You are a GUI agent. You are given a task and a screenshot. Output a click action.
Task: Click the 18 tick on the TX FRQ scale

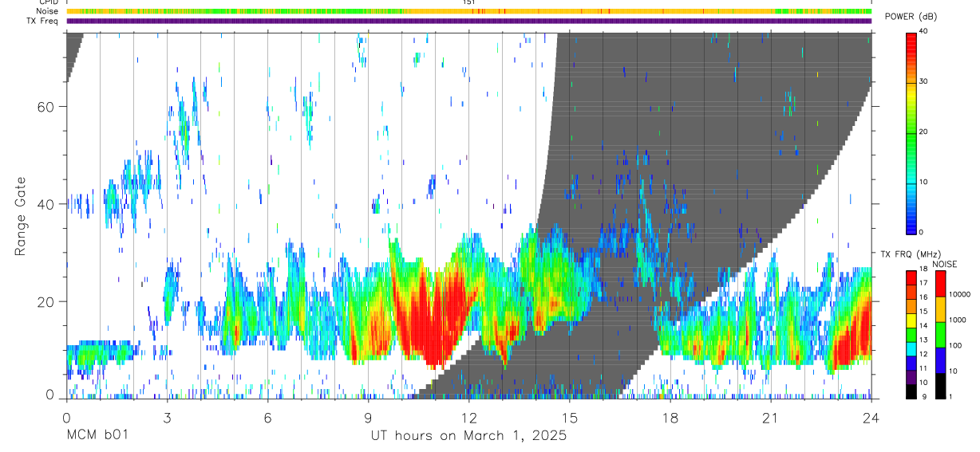pos(925,269)
